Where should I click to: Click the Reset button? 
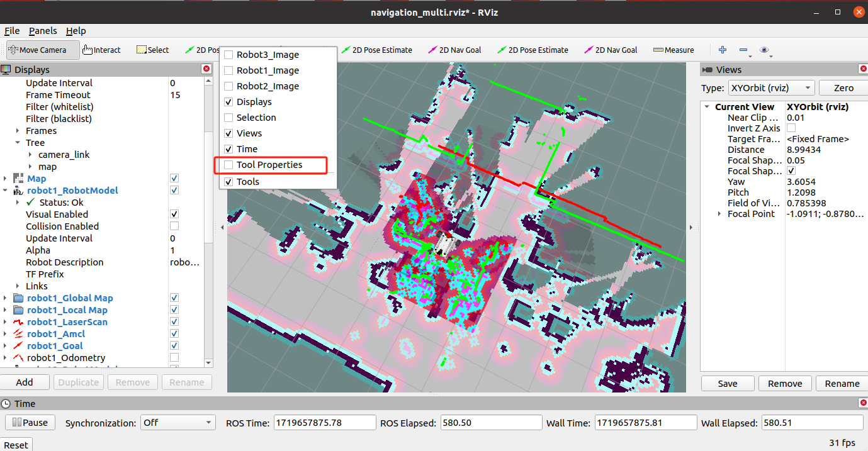16,445
